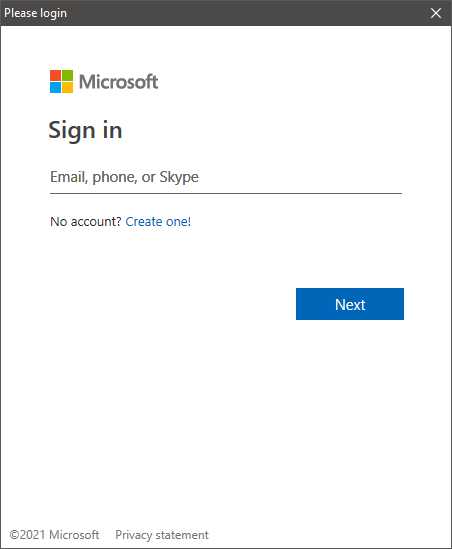Screen dimensions: 452x549
Task: Open the Create one! account link
Action: click(158, 222)
